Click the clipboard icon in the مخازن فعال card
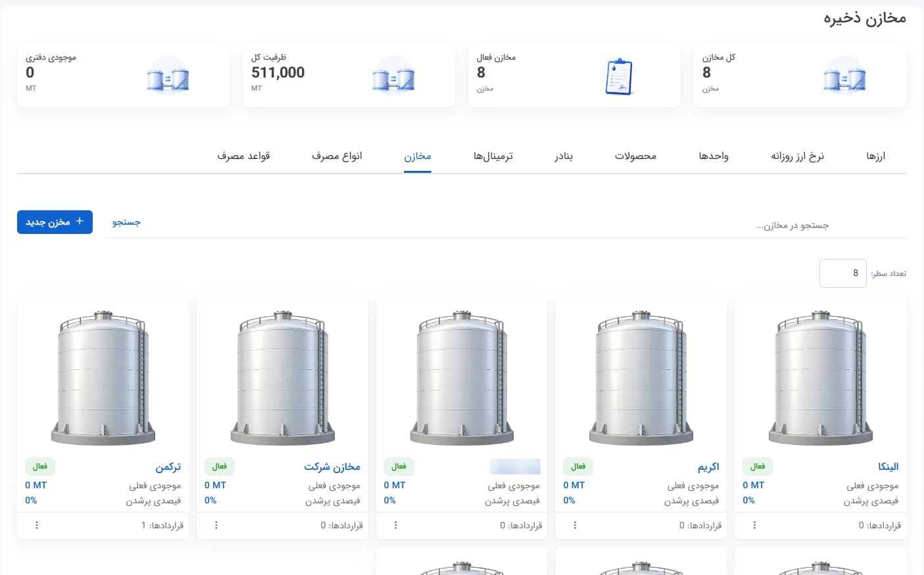Screen dimensions: 924x575 (x=619, y=76)
